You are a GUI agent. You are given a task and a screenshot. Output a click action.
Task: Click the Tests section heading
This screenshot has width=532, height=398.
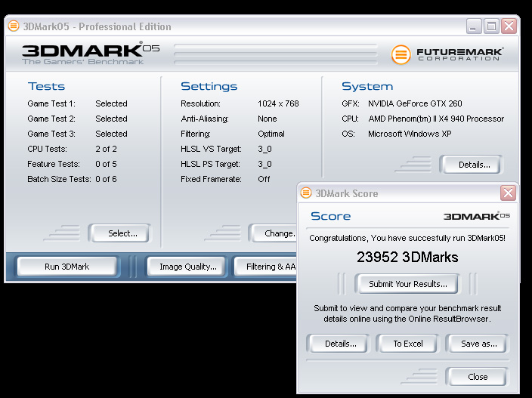(46, 86)
